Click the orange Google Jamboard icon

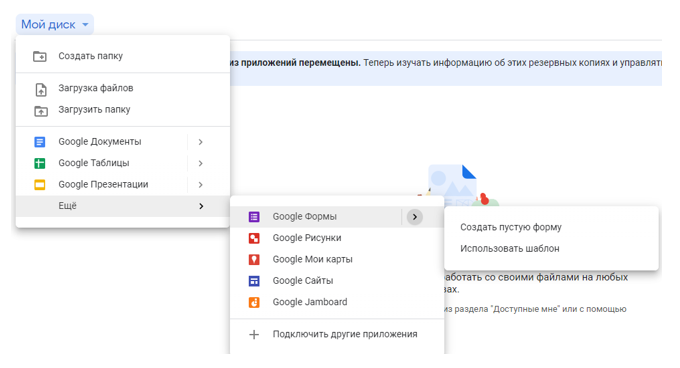254,302
